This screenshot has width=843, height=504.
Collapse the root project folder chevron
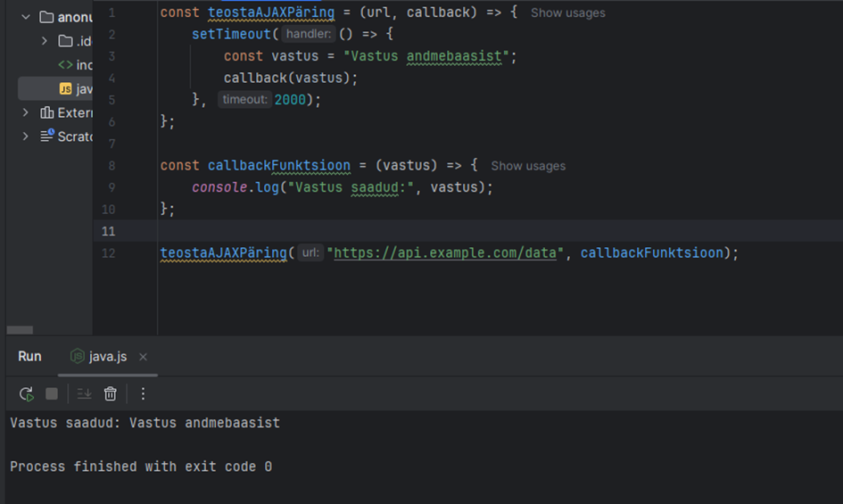[25, 17]
